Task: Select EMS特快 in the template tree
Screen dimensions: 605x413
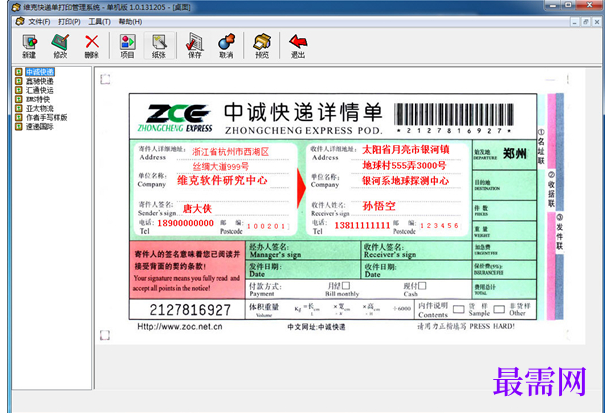Action: (38, 99)
